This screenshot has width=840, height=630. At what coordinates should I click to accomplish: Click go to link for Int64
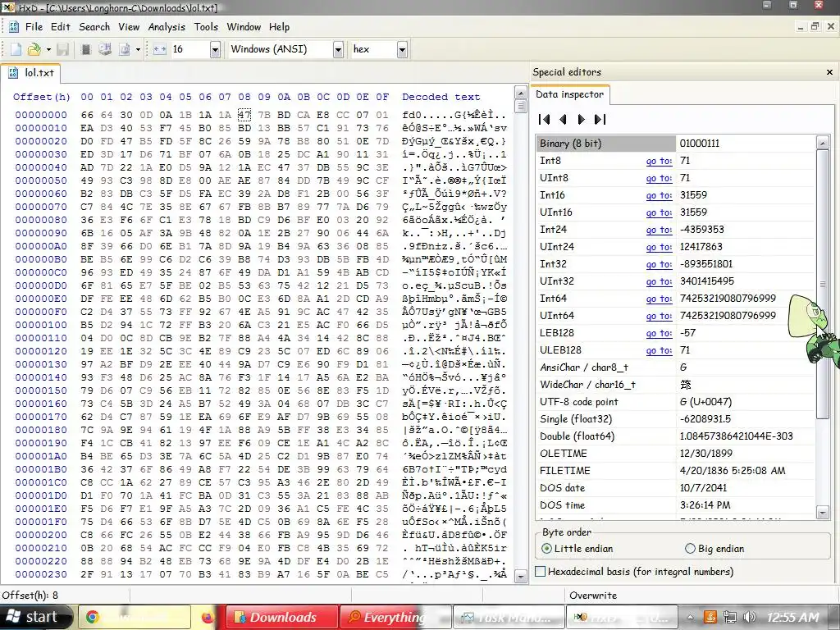pos(659,299)
